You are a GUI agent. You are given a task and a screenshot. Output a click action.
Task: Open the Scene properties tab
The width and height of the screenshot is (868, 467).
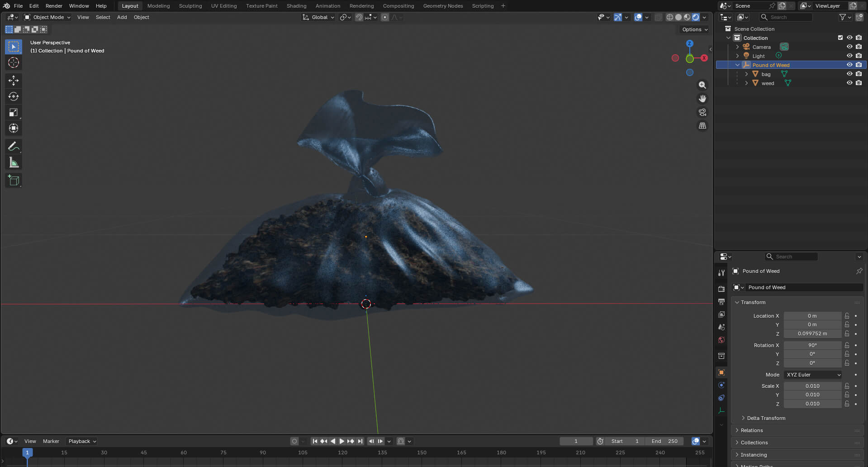[x=721, y=327]
